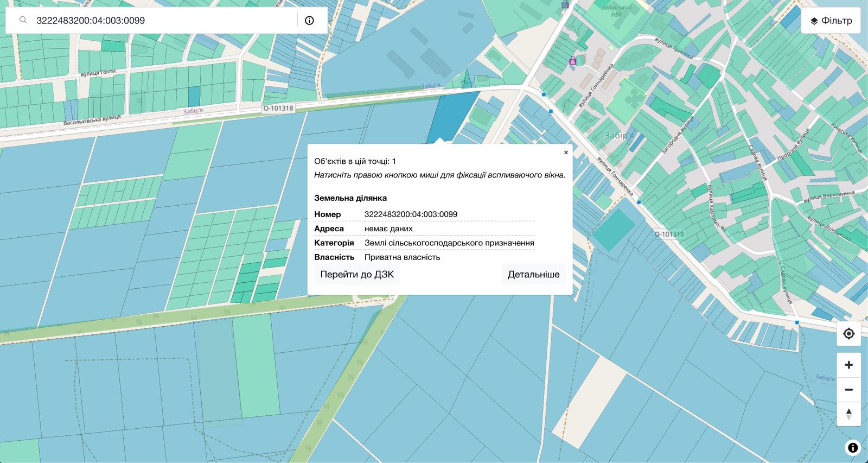
Task: Click the Земельна ділянка heading
Action: tap(350, 198)
